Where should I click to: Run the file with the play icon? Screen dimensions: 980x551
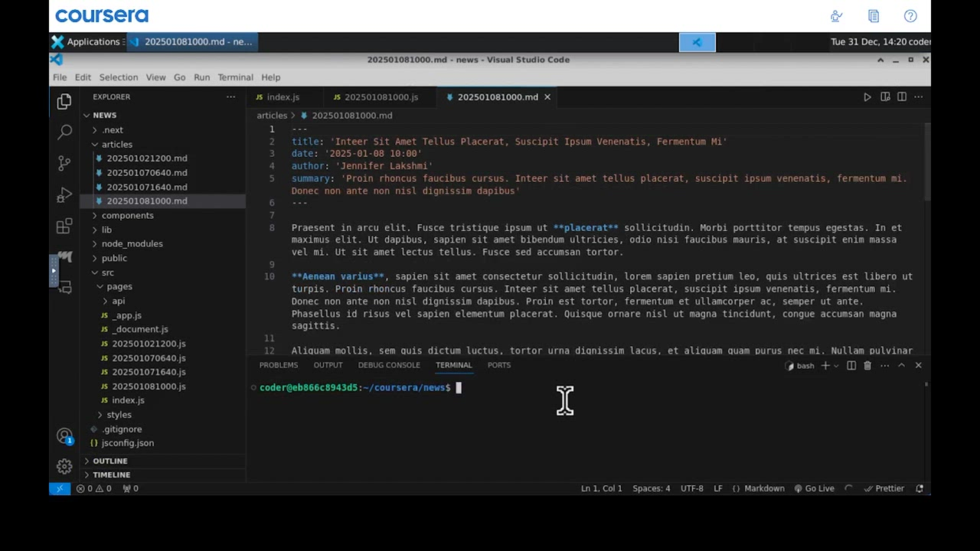(x=867, y=97)
